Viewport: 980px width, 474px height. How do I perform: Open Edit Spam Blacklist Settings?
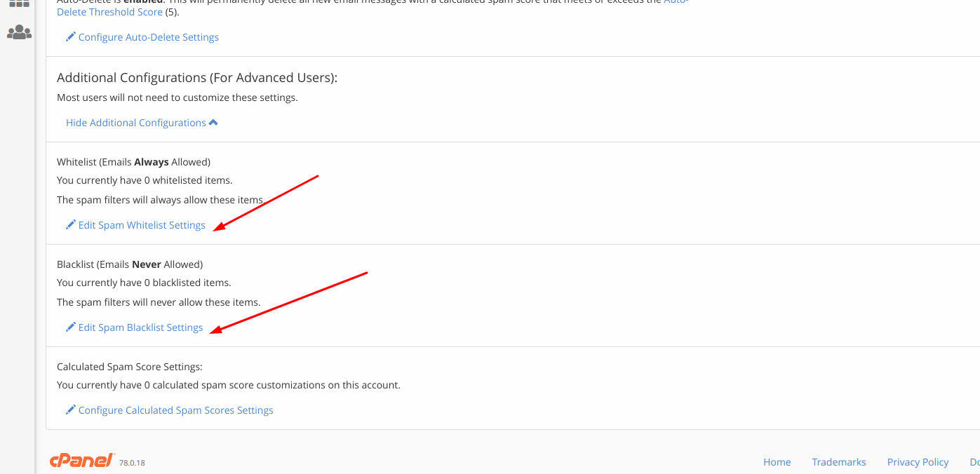[140, 327]
